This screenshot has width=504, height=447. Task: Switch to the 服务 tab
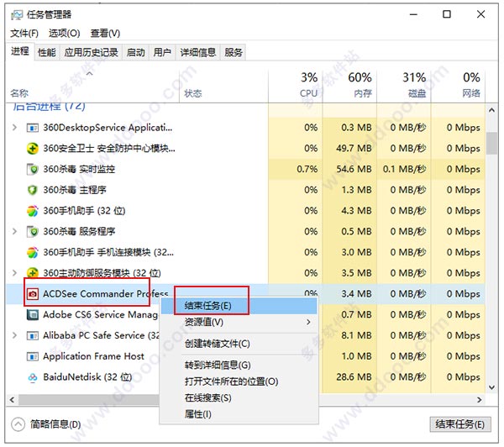click(234, 52)
